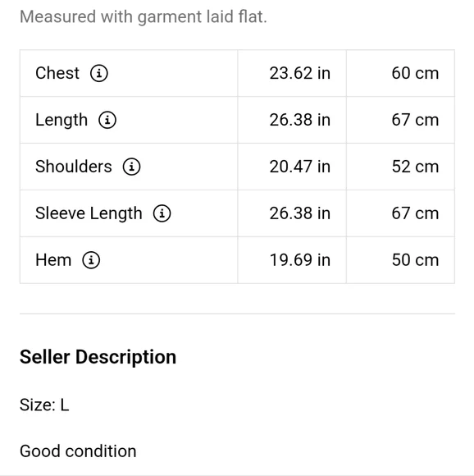The width and height of the screenshot is (474, 476).
Task: Select the Size: L text
Action: (x=44, y=405)
